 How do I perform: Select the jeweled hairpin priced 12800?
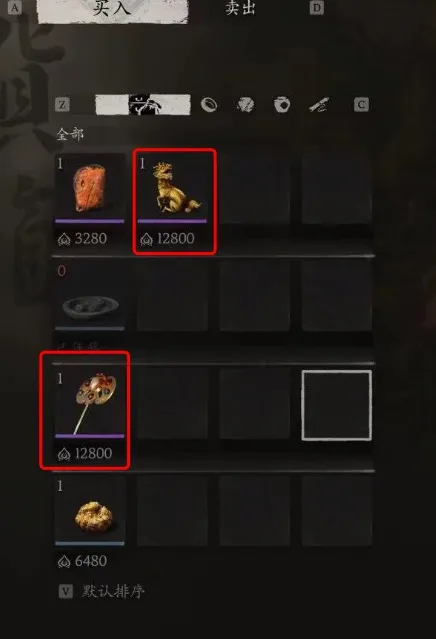pyautogui.click(x=85, y=410)
